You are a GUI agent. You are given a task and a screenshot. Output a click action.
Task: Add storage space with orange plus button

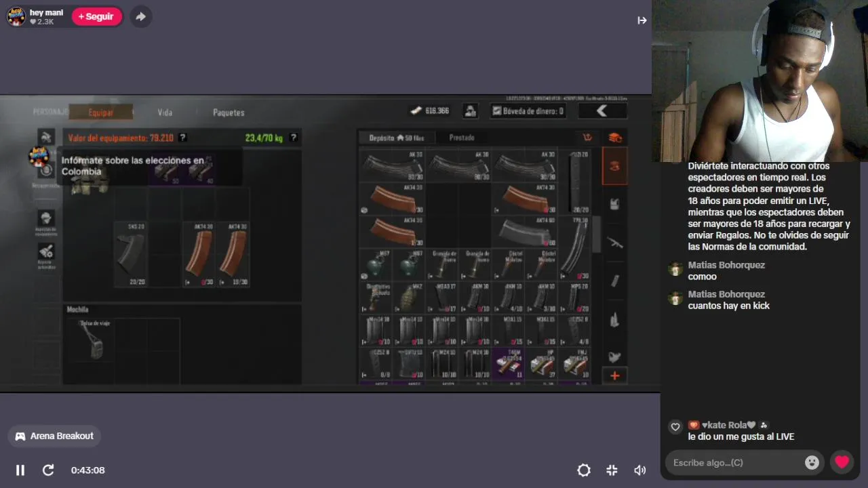pos(615,375)
